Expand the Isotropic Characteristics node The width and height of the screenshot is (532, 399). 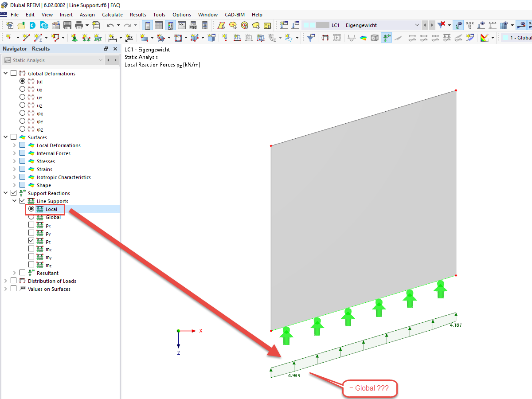tap(14, 177)
